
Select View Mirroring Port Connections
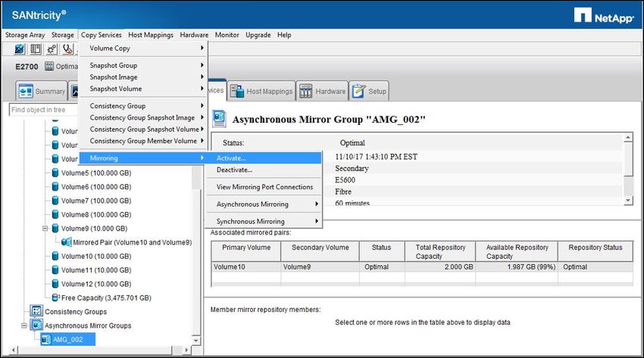(264, 187)
